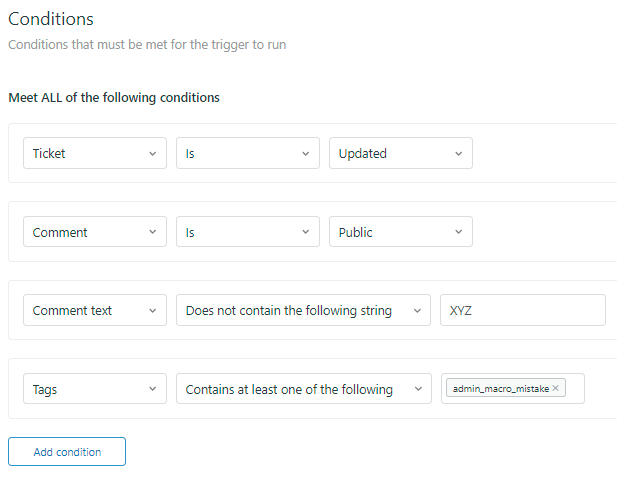Screen dimensions: 617x481
Task: Click into the XYZ text input
Action: tap(522, 311)
